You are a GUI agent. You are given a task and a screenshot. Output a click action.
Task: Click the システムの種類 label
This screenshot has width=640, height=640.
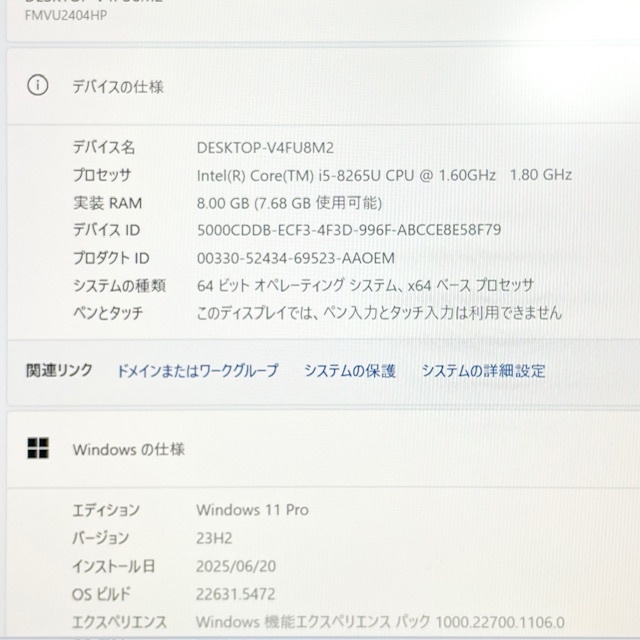[119, 285]
